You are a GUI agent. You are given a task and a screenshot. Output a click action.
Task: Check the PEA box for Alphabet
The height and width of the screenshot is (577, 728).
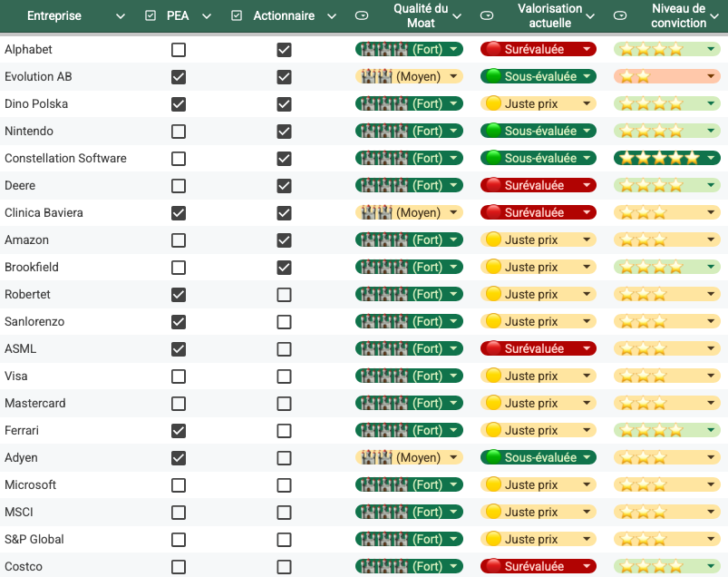tap(179, 50)
